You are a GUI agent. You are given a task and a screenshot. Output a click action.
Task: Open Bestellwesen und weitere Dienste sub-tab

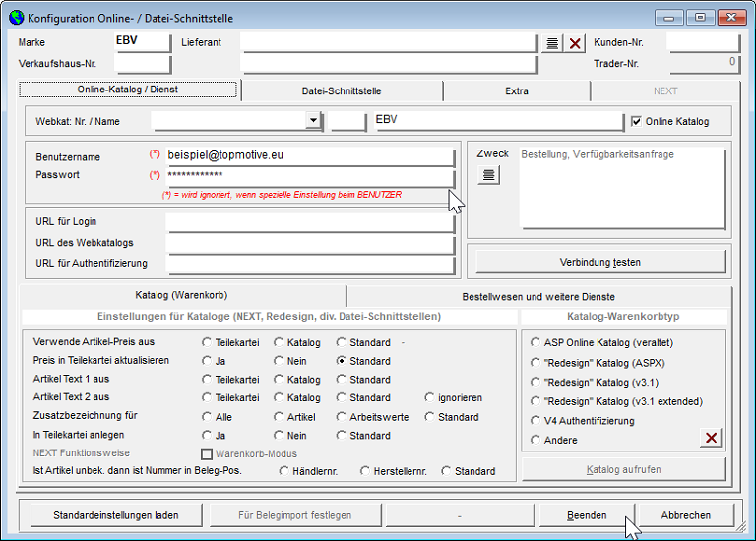tap(538, 297)
